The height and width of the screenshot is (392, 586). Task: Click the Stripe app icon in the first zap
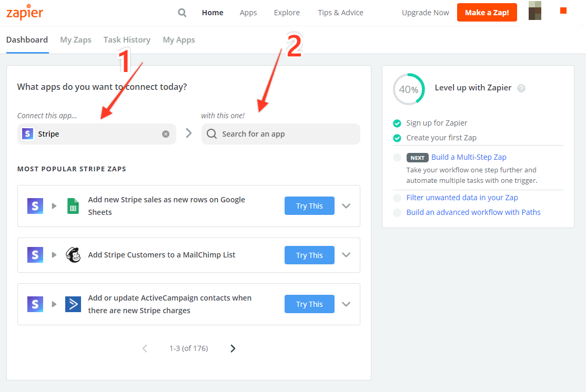[x=35, y=205]
